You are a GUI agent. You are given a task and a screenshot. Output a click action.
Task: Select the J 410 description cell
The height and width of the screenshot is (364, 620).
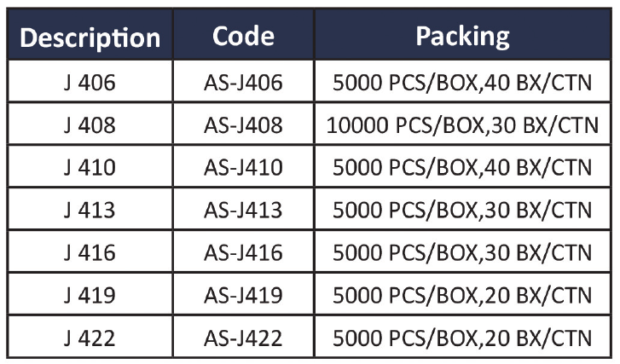(x=90, y=167)
